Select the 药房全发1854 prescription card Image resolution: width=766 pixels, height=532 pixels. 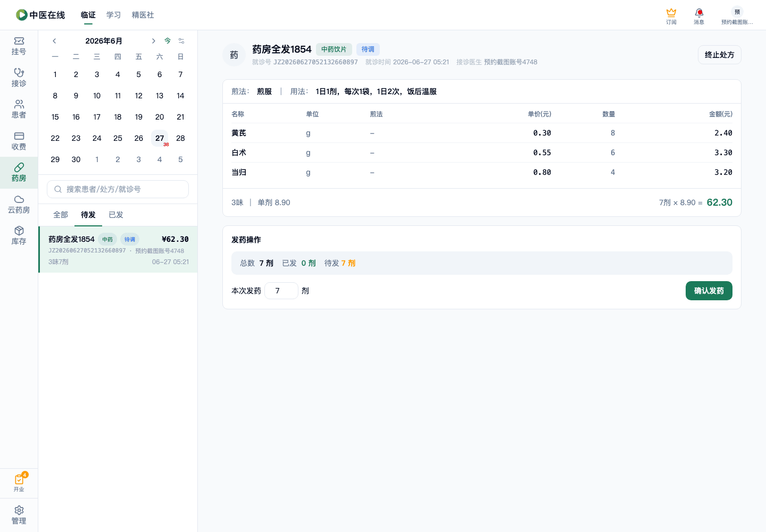pos(118,250)
